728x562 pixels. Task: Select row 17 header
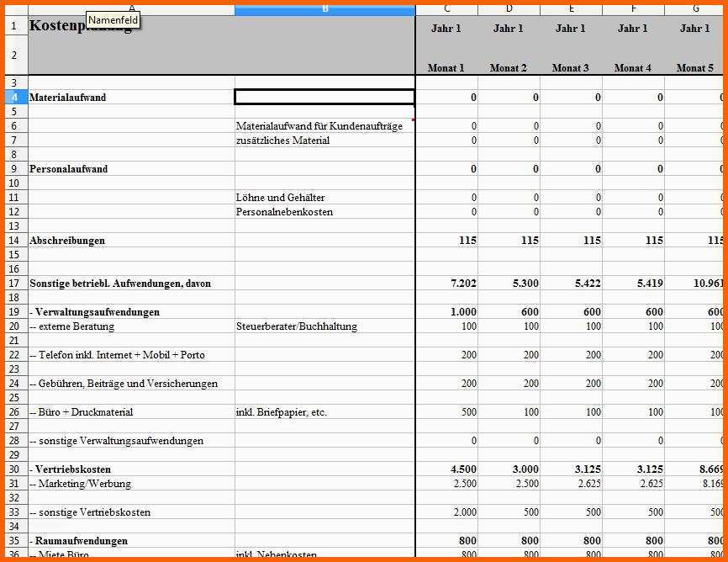pyautogui.click(x=16, y=283)
